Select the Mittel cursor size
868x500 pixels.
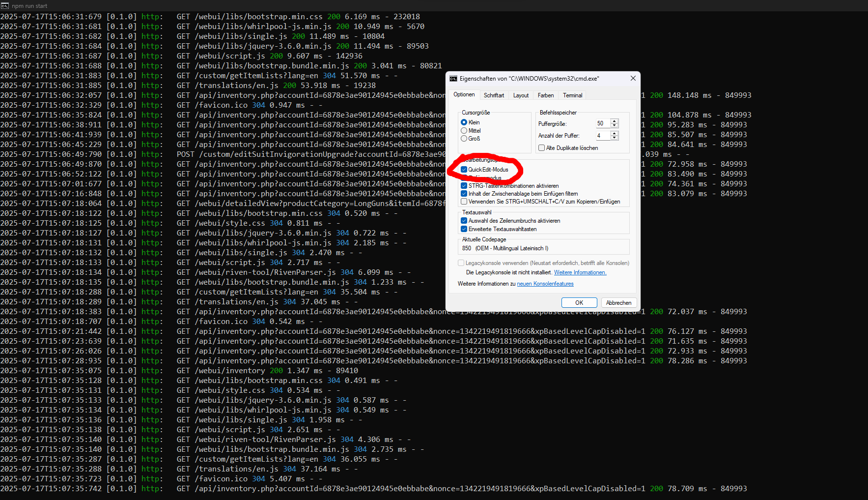click(x=464, y=131)
